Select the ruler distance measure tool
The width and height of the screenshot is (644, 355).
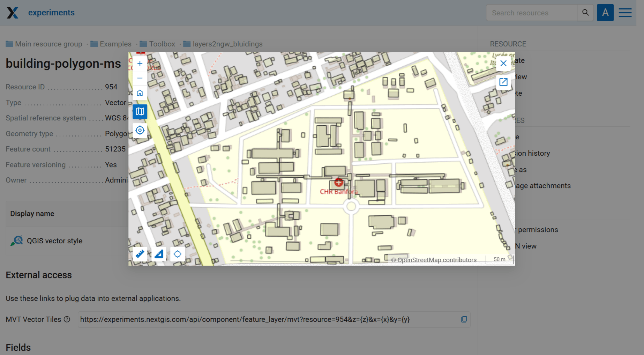tap(140, 254)
